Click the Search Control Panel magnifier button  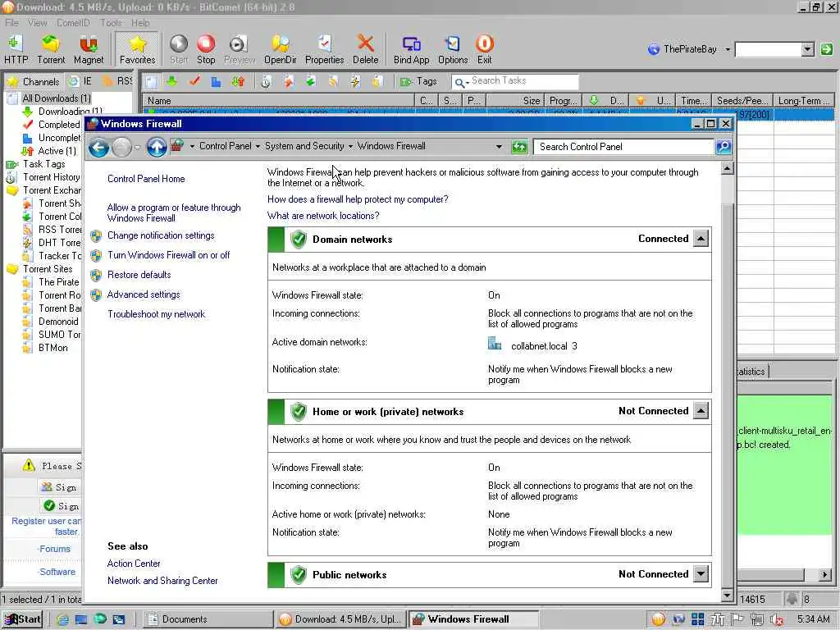point(724,146)
